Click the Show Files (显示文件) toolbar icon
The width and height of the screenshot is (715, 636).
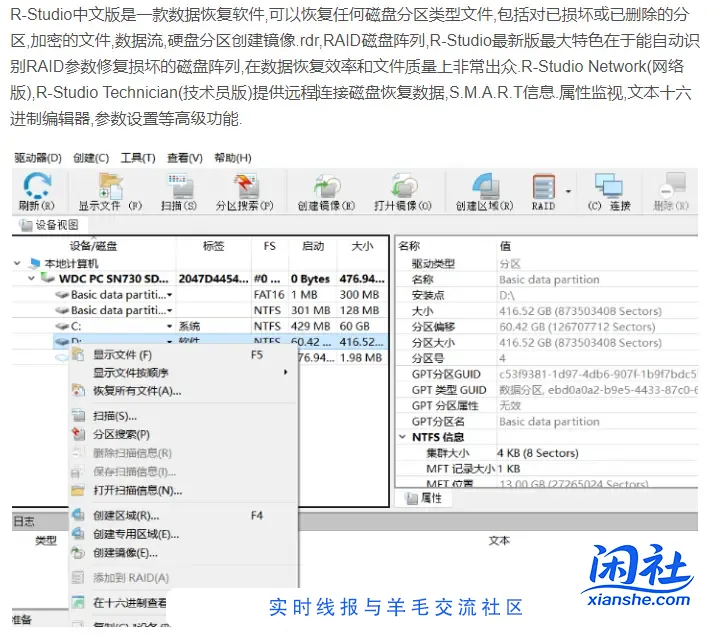point(110,187)
